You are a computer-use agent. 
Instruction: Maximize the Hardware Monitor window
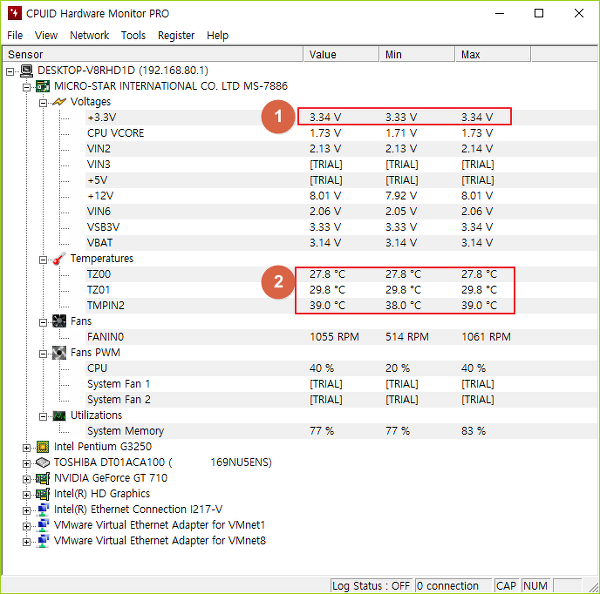point(539,14)
